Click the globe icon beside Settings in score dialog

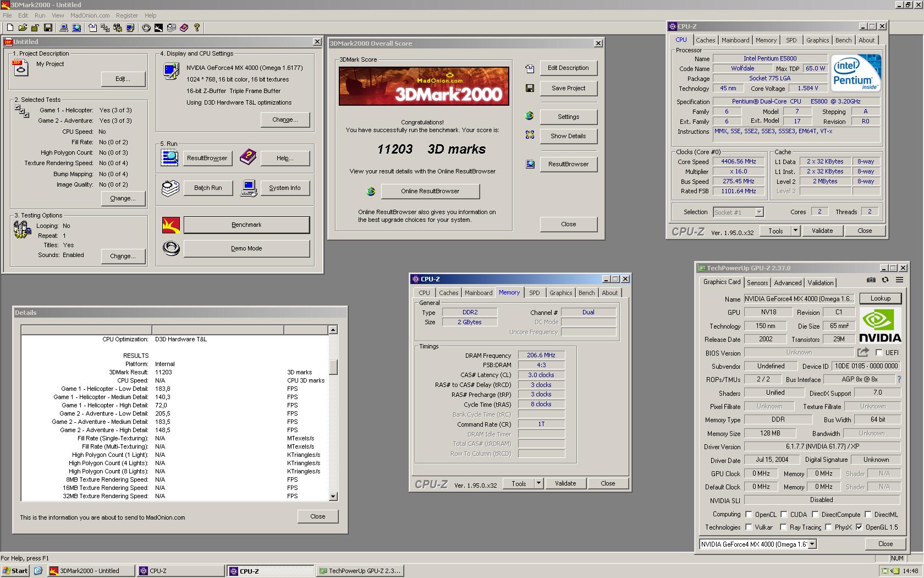point(529,116)
